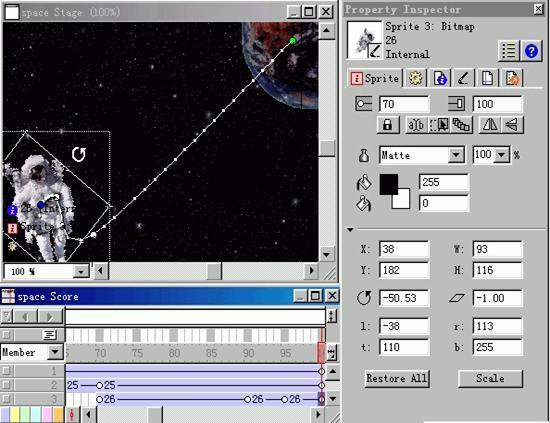Click the width field showing 93
This screenshot has height=423, width=550.
[498, 249]
